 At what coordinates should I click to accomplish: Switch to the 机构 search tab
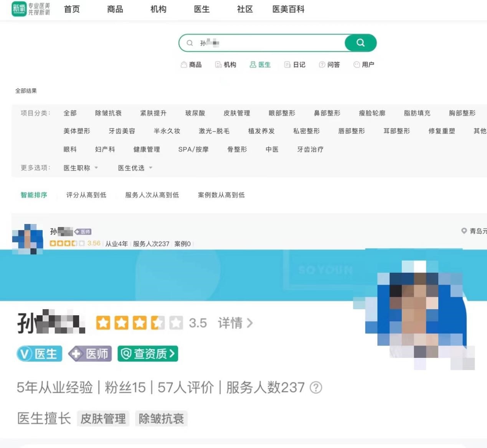tap(226, 65)
